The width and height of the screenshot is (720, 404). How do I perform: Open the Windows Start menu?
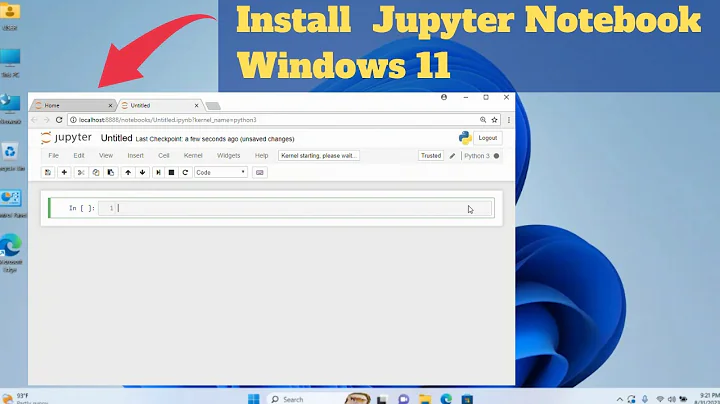pyautogui.click(x=253, y=398)
